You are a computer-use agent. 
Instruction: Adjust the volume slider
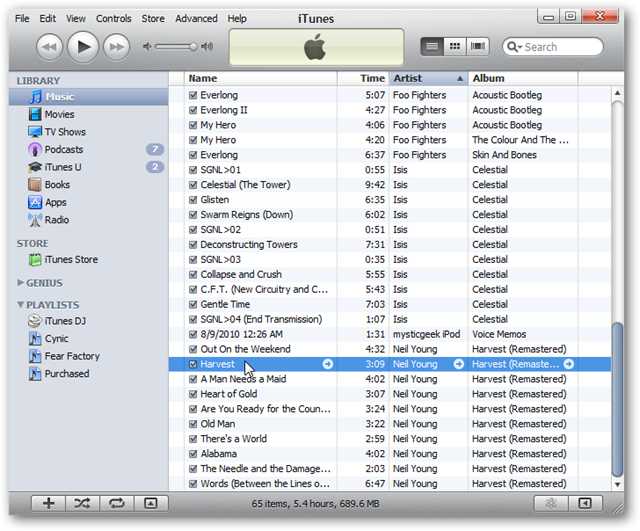point(177,47)
